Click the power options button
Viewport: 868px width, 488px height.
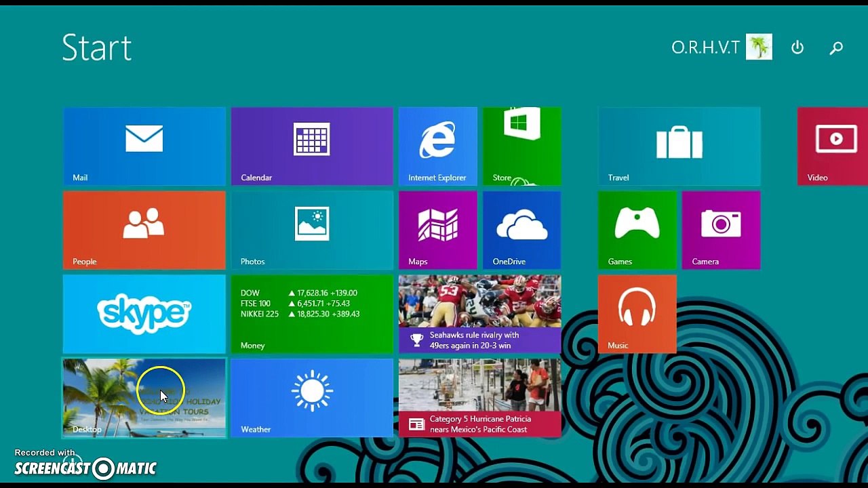point(797,47)
